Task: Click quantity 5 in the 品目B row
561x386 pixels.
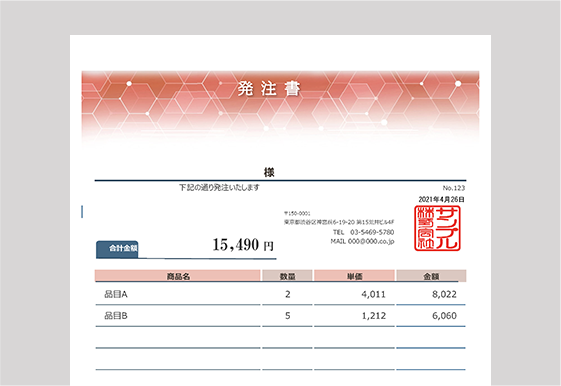Action: pyautogui.click(x=287, y=316)
